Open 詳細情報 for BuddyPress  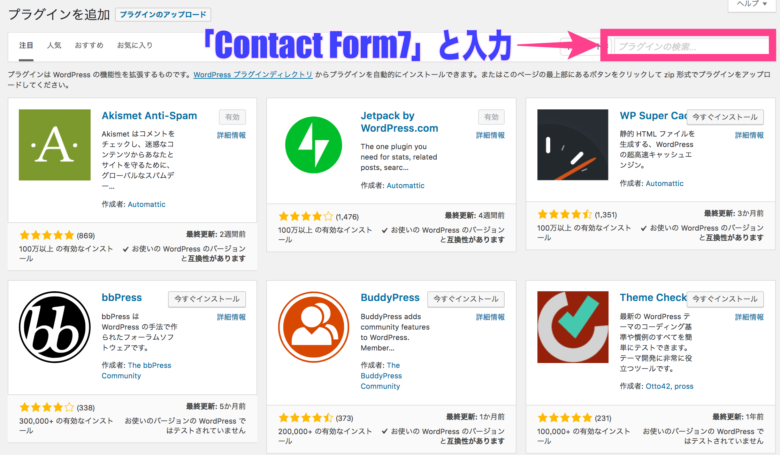tap(490, 317)
